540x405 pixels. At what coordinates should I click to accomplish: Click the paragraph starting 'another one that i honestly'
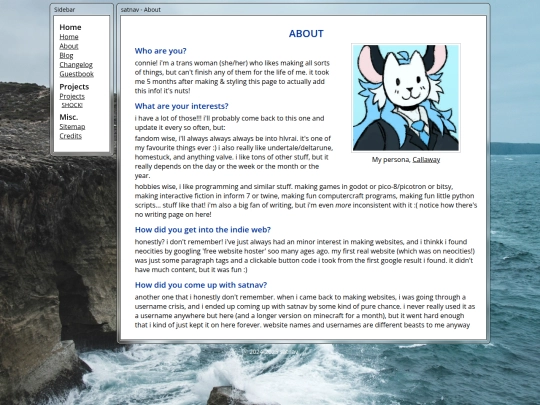[305, 311]
